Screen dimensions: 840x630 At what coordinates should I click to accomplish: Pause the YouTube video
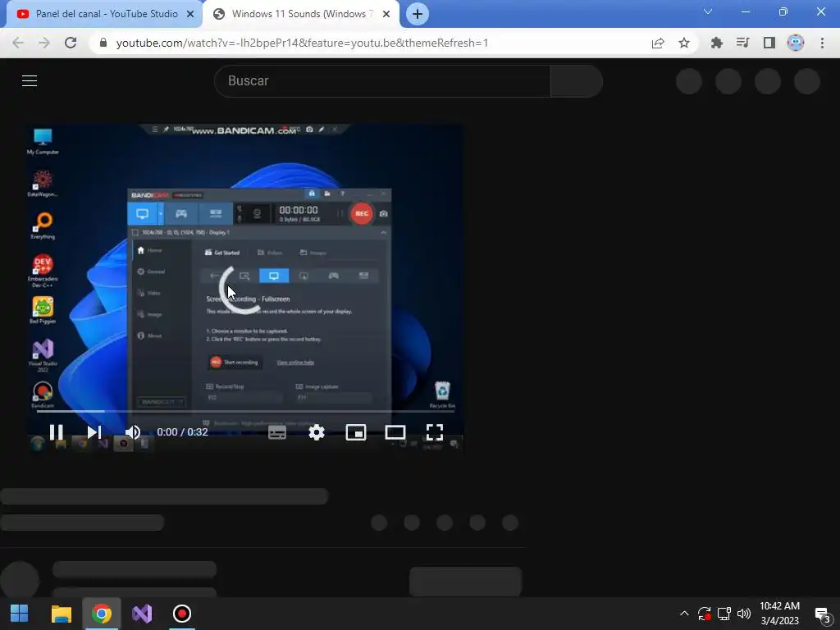click(x=57, y=431)
